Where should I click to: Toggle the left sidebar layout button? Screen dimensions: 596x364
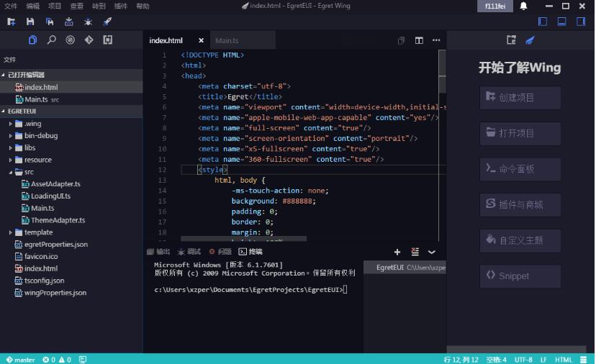point(543,22)
